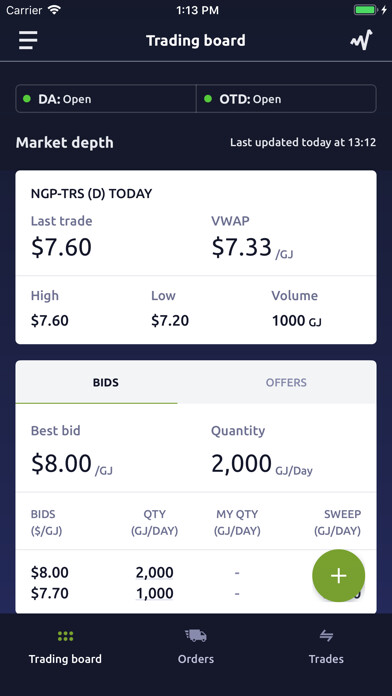Tap the $7.70 bid row
The image size is (392, 696).
[196, 593]
